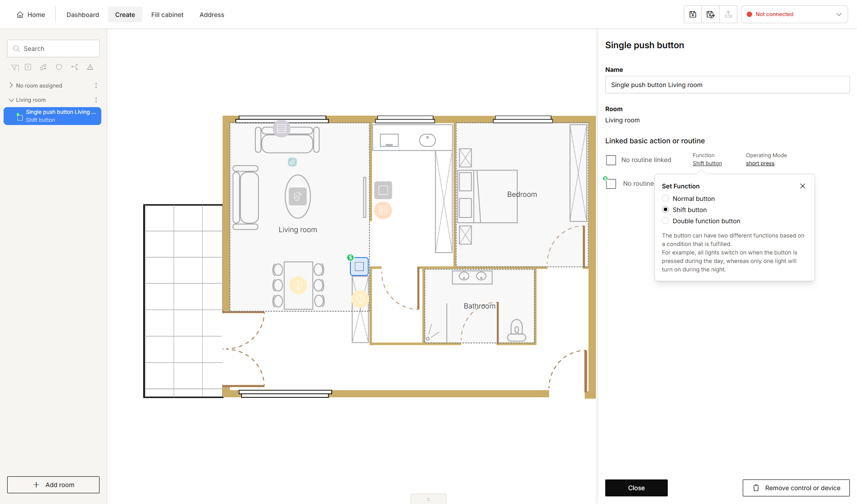Viewport: 857px width, 504px height.
Task: Open the Dashboard tab
Action: point(83,15)
